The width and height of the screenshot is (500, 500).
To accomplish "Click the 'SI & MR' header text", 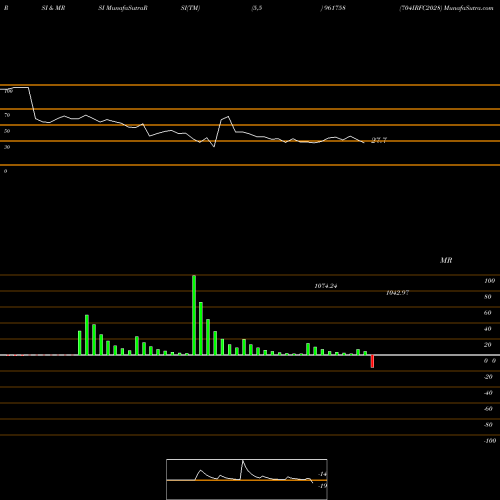I will [x=53, y=8].
